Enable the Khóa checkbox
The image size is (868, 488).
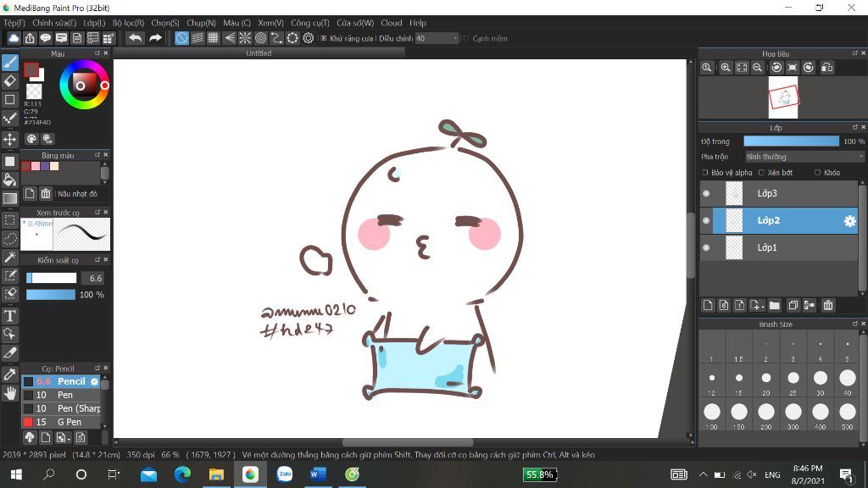818,173
